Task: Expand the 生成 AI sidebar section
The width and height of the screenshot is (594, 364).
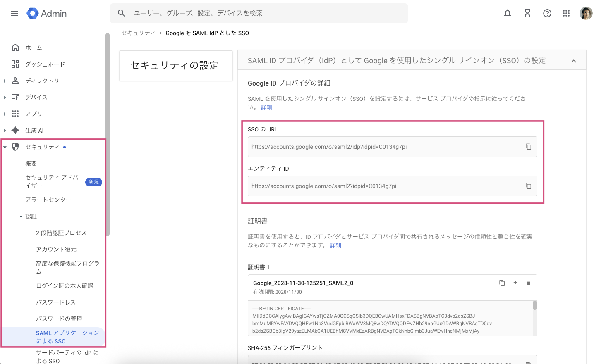Action: click(x=5, y=131)
